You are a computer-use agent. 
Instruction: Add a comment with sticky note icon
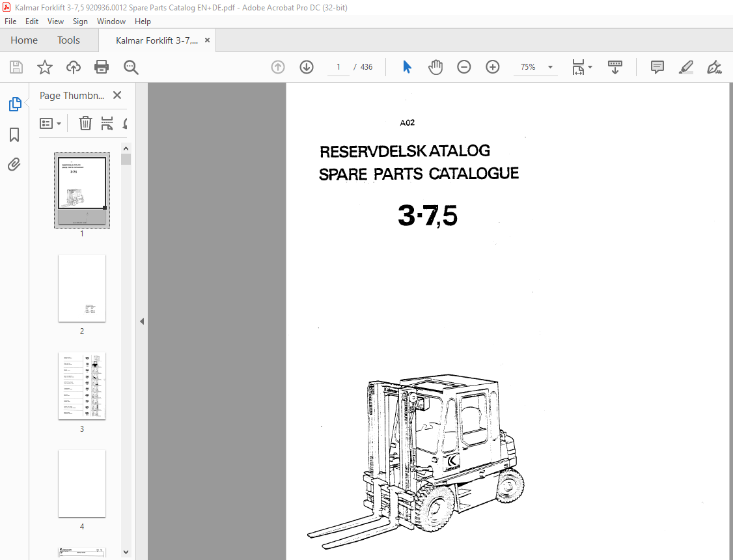(657, 67)
